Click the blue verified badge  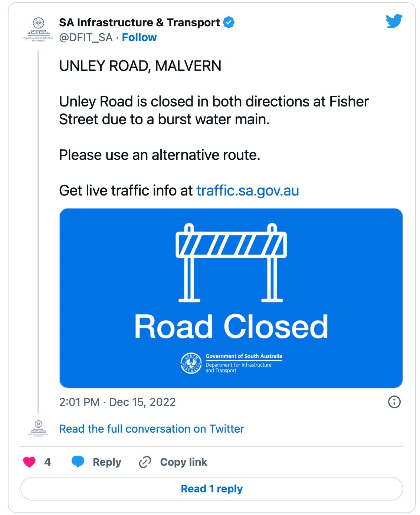pyautogui.click(x=229, y=22)
